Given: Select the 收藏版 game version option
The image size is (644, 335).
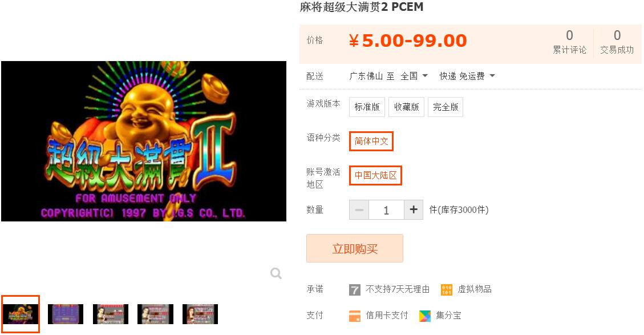Looking at the screenshot, I should coord(406,107).
